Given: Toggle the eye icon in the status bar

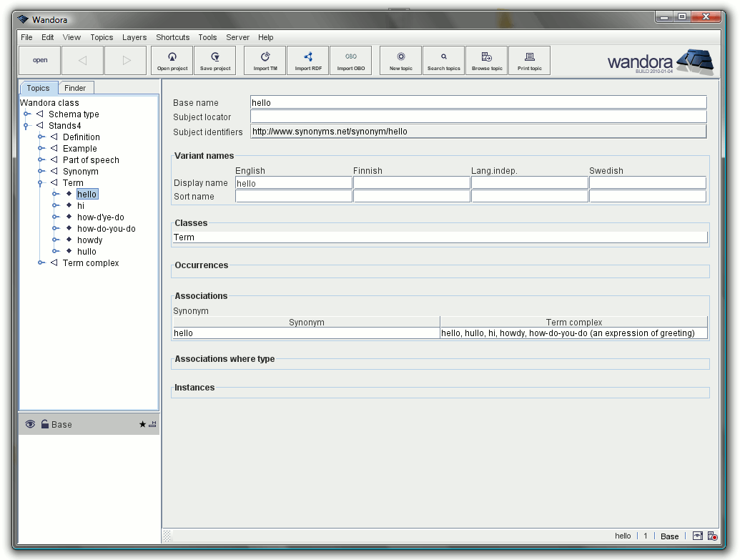Looking at the screenshot, I should click(697, 536).
